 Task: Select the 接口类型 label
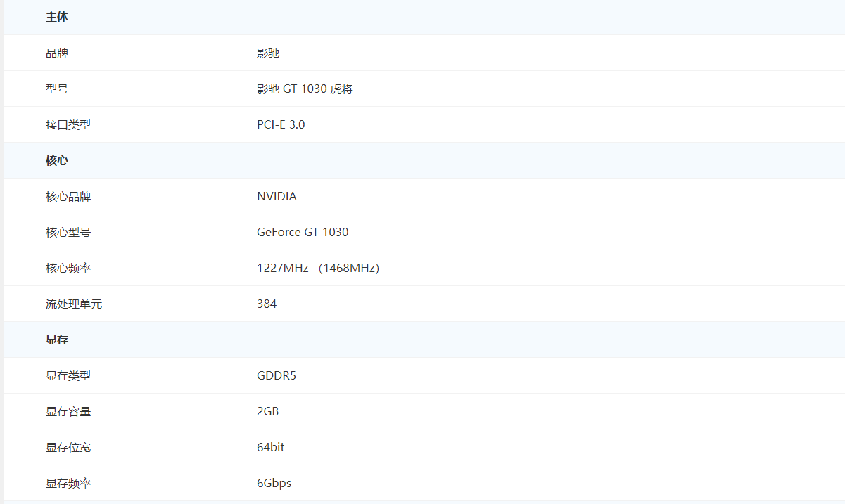pos(68,125)
